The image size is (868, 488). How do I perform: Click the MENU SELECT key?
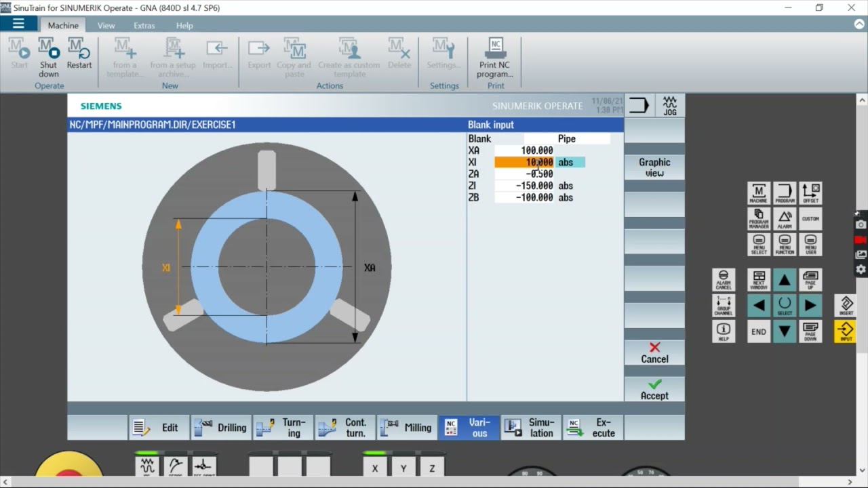759,245
